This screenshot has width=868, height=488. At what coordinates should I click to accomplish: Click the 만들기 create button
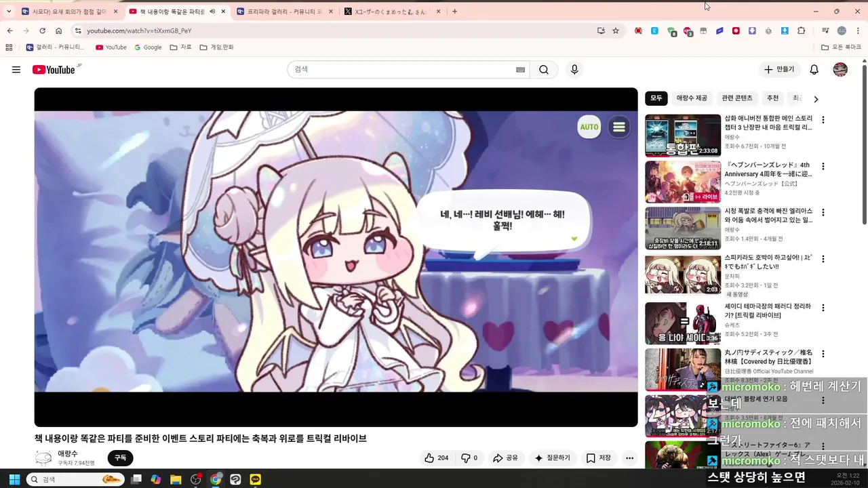(778, 70)
